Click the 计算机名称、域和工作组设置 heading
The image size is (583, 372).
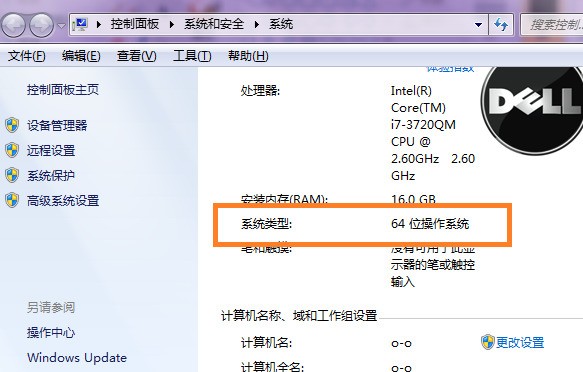299,316
